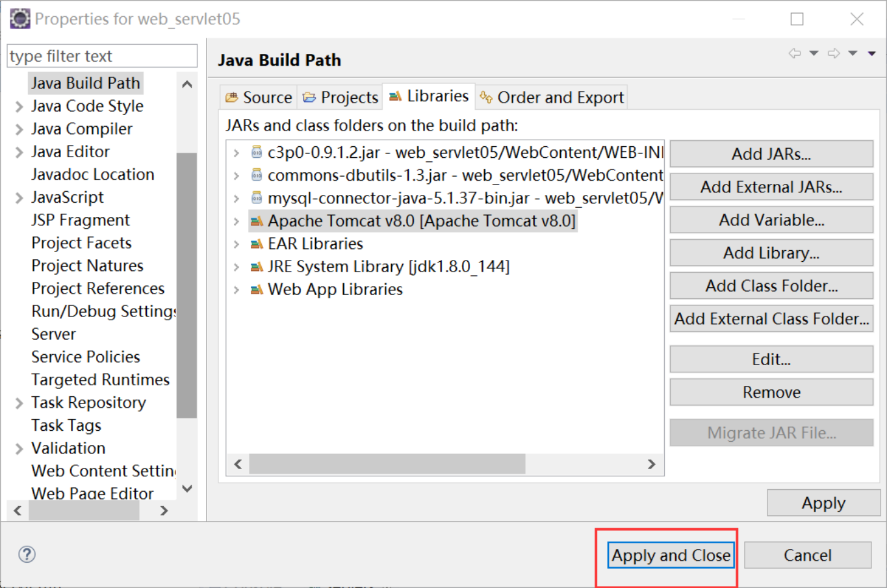Expand the Java Editor category
Viewport: 887px width, 588px height.
[19, 152]
